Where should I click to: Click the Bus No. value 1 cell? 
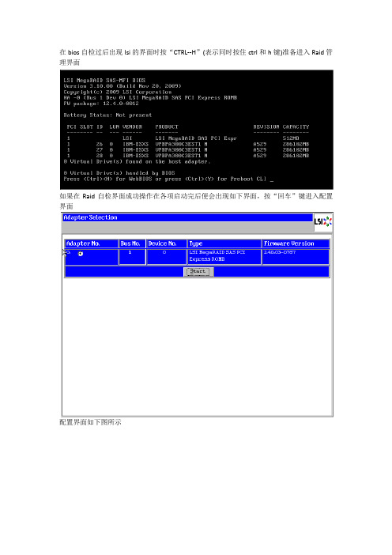tap(132, 257)
